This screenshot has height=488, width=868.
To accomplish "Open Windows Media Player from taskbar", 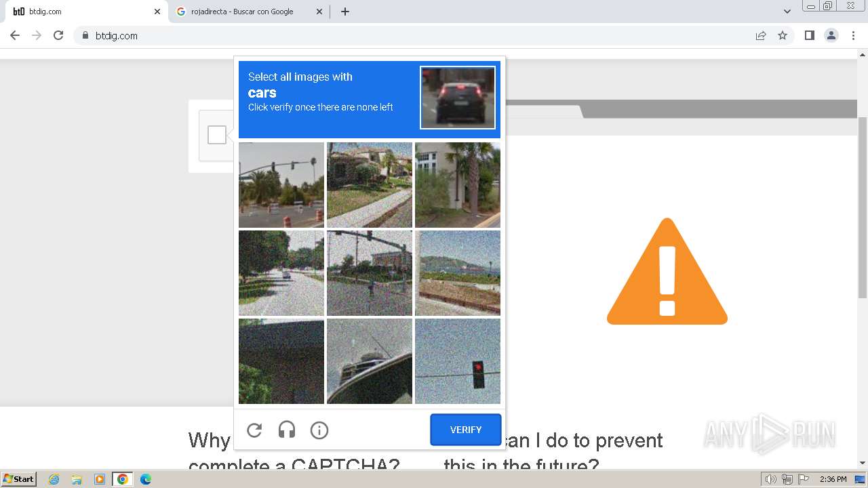I will (x=100, y=479).
